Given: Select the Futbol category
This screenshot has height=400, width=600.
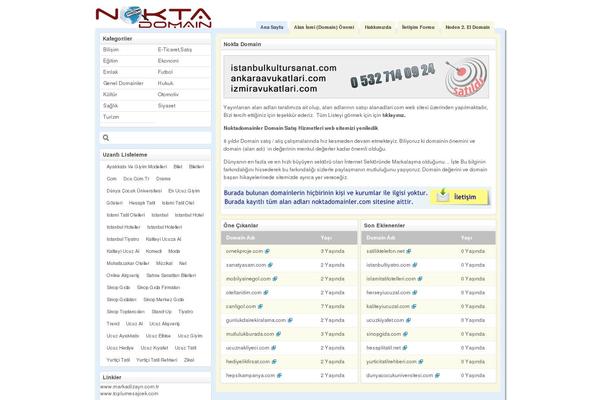Looking at the screenshot, I should [x=165, y=72].
